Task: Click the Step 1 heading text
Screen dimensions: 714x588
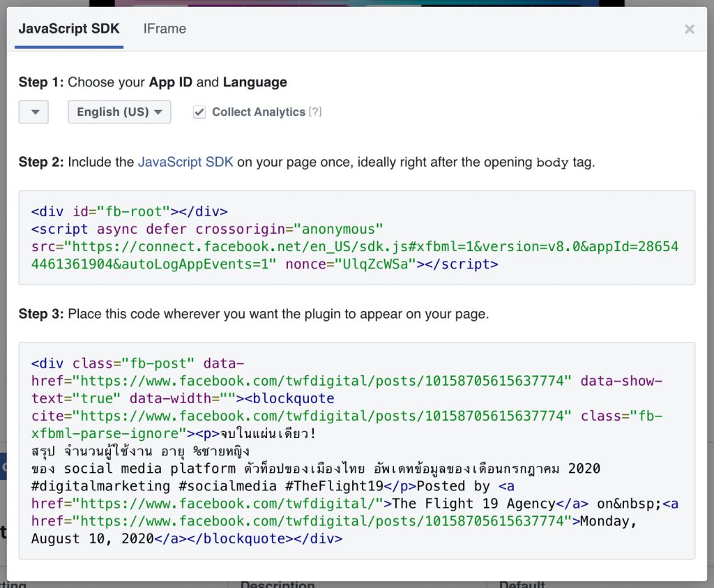Action: [x=153, y=82]
